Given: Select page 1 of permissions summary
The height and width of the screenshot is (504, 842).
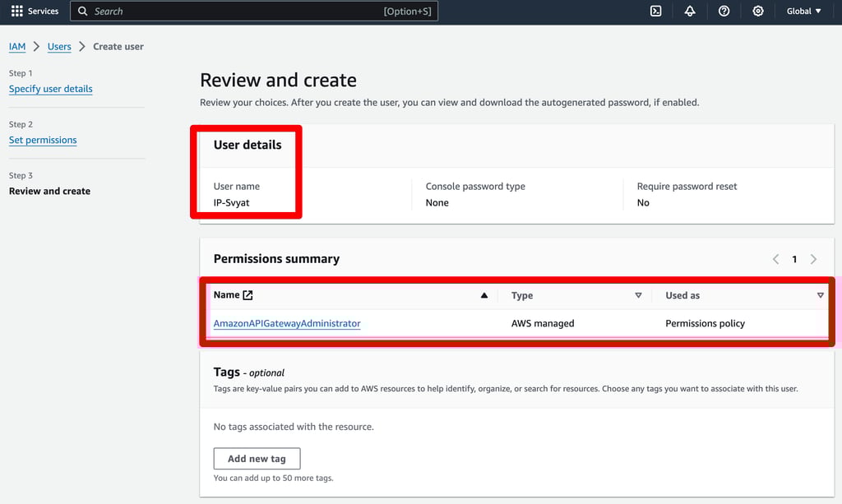Looking at the screenshot, I should click(794, 259).
